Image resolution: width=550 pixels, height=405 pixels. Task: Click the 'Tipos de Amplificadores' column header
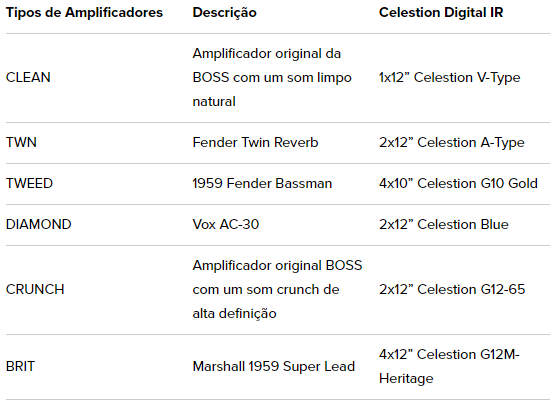[x=84, y=13]
